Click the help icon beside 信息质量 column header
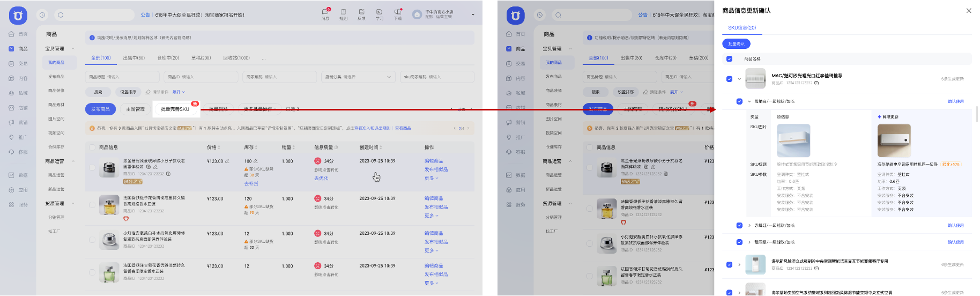 click(337, 147)
